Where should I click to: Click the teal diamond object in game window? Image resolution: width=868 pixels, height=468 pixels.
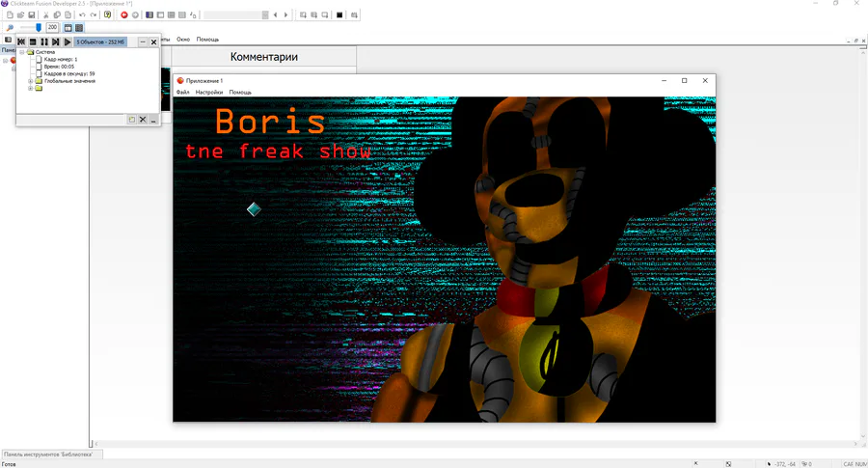click(254, 209)
